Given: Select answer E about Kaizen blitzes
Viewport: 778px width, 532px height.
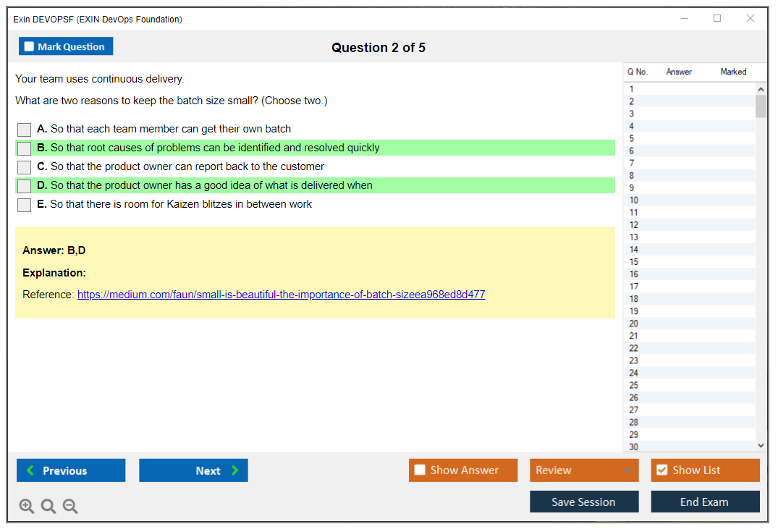Looking at the screenshot, I should pos(25,205).
